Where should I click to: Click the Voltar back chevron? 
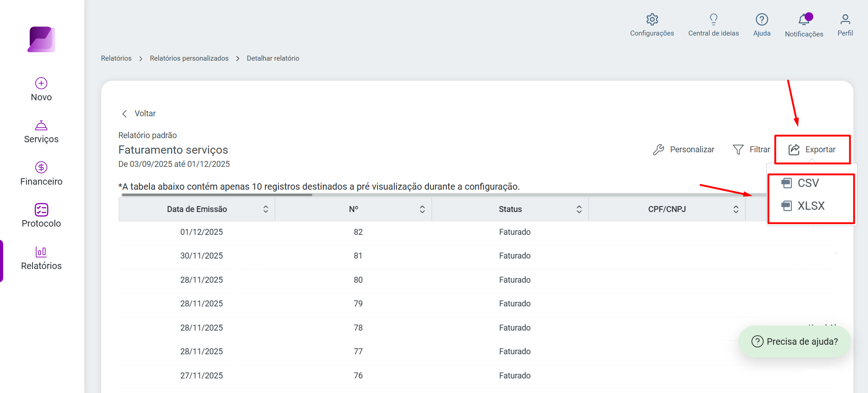[124, 114]
